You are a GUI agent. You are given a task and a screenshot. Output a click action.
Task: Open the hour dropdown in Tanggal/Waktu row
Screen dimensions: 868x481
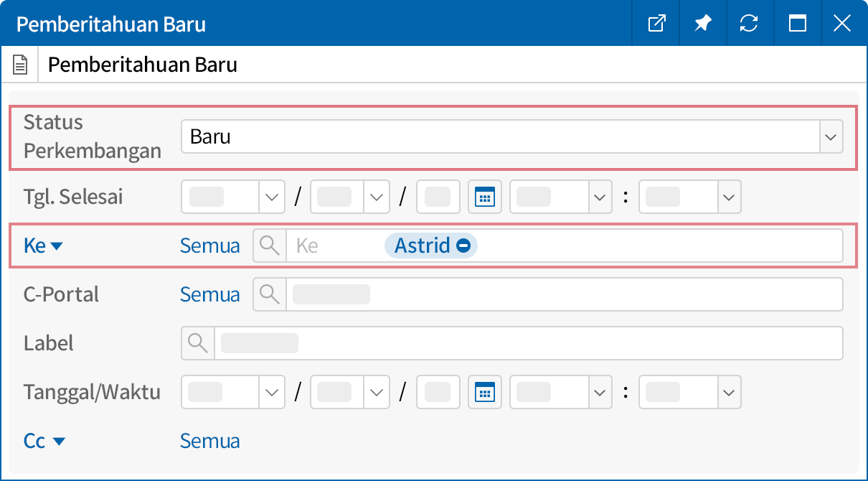pyautogui.click(x=600, y=392)
